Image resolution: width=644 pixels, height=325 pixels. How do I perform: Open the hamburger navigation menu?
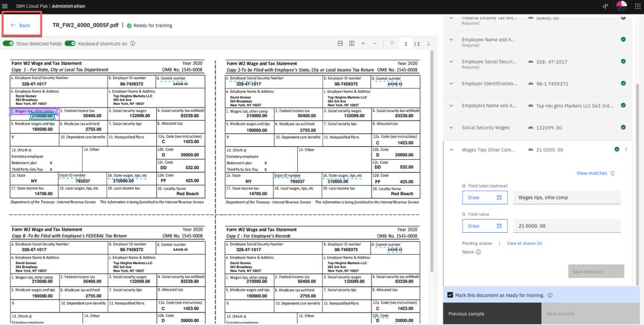click(5, 6)
